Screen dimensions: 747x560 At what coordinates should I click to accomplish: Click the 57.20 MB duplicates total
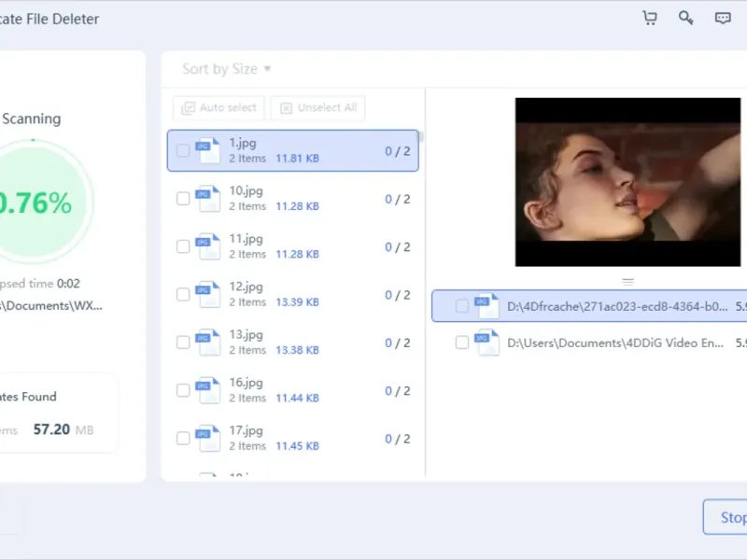[63, 429]
